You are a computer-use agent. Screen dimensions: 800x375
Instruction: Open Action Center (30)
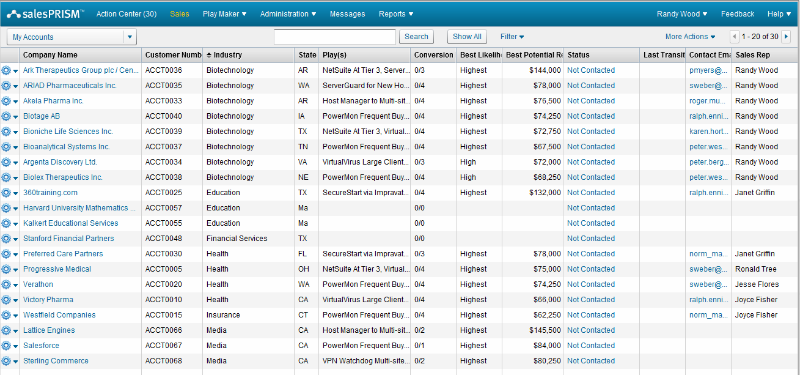(x=127, y=14)
